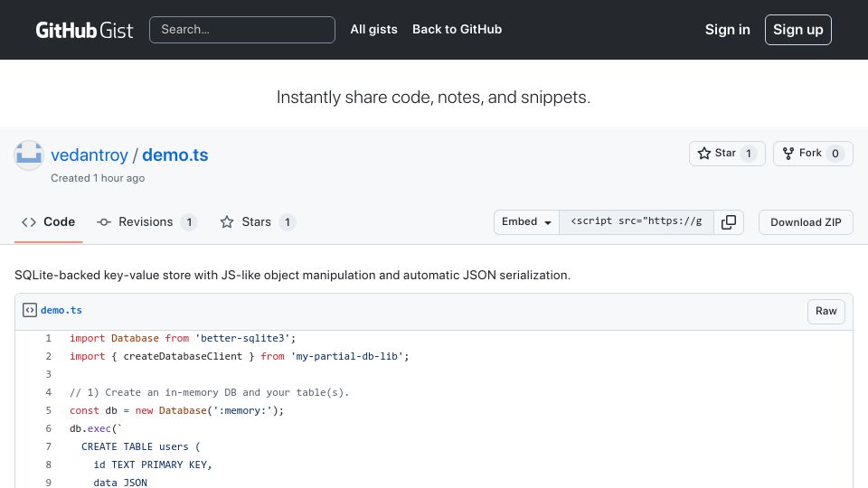Click the createDatabaseClient identifier
Viewport: 868px width, 488px height.
(183, 356)
